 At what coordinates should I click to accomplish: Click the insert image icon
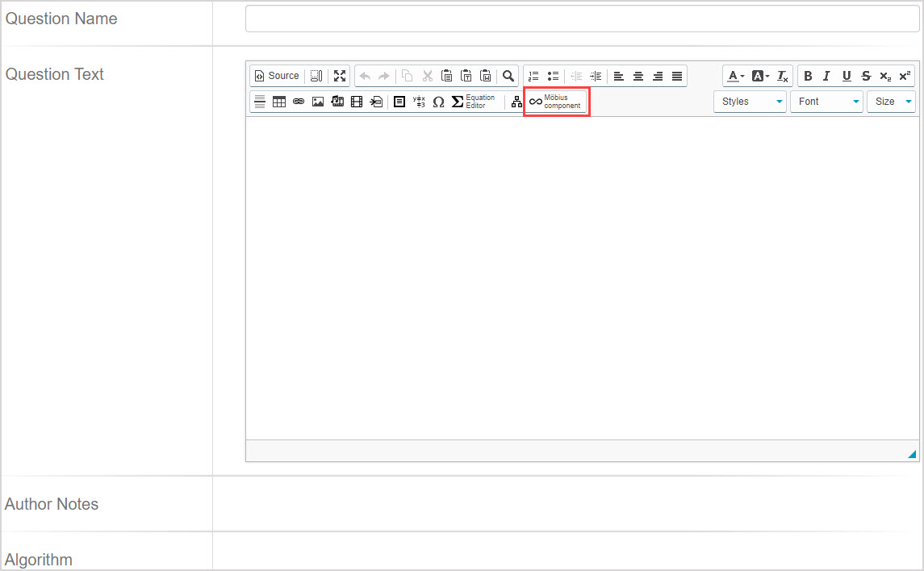(x=318, y=102)
